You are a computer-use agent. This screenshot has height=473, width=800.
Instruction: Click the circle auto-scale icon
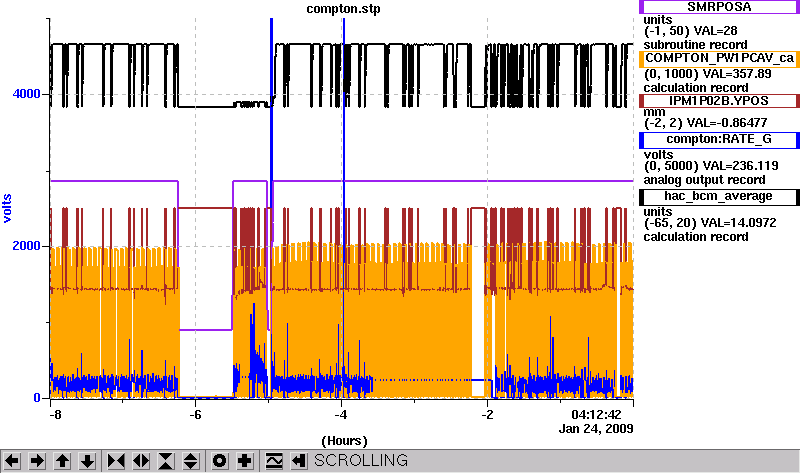click(x=219, y=461)
